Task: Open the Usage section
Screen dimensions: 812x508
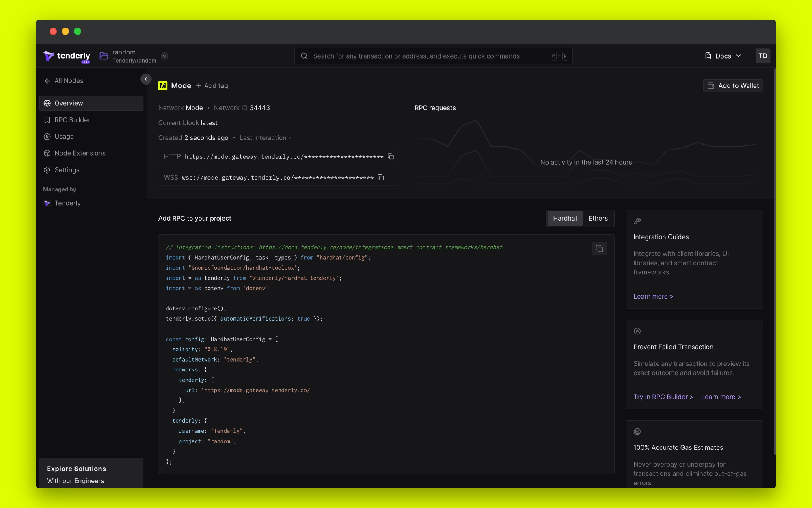Action: [x=64, y=137]
